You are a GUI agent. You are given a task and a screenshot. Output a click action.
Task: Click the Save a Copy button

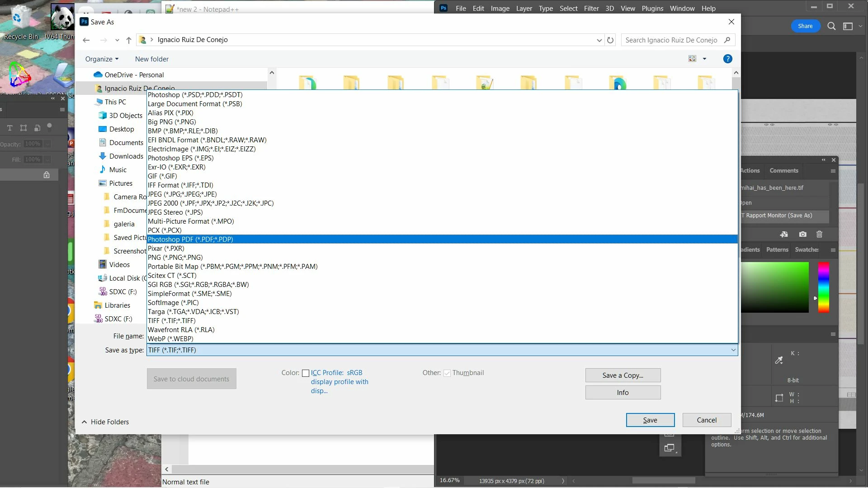(623, 375)
